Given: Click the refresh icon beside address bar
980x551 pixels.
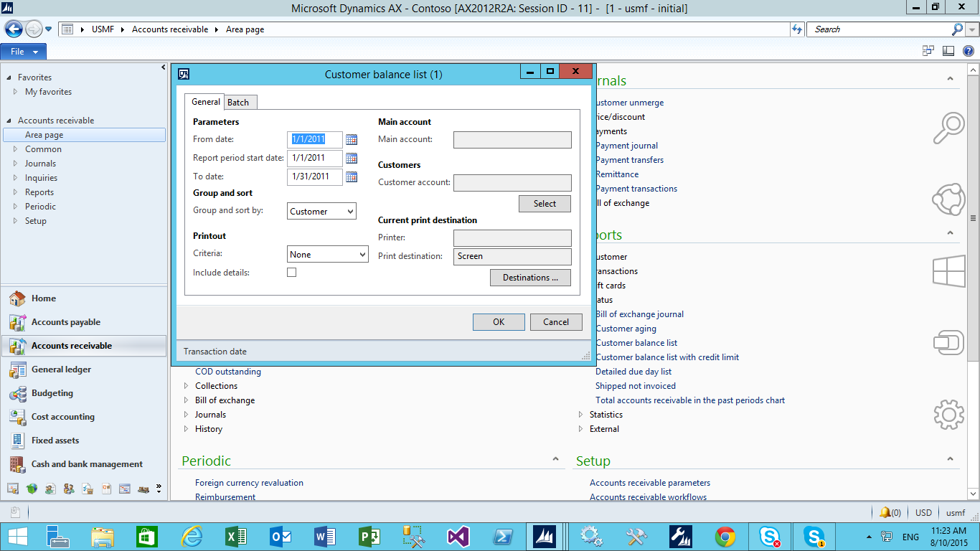Looking at the screenshot, I should point(797,29).
